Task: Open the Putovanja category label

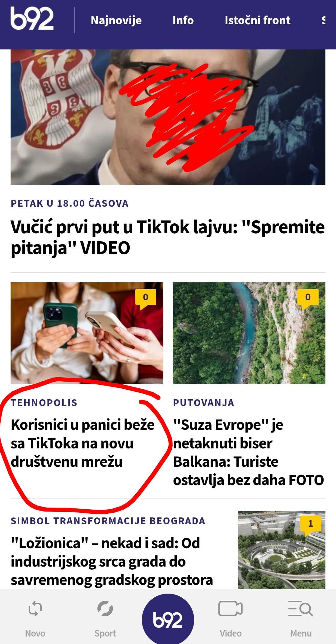Action: pos(203,403)
